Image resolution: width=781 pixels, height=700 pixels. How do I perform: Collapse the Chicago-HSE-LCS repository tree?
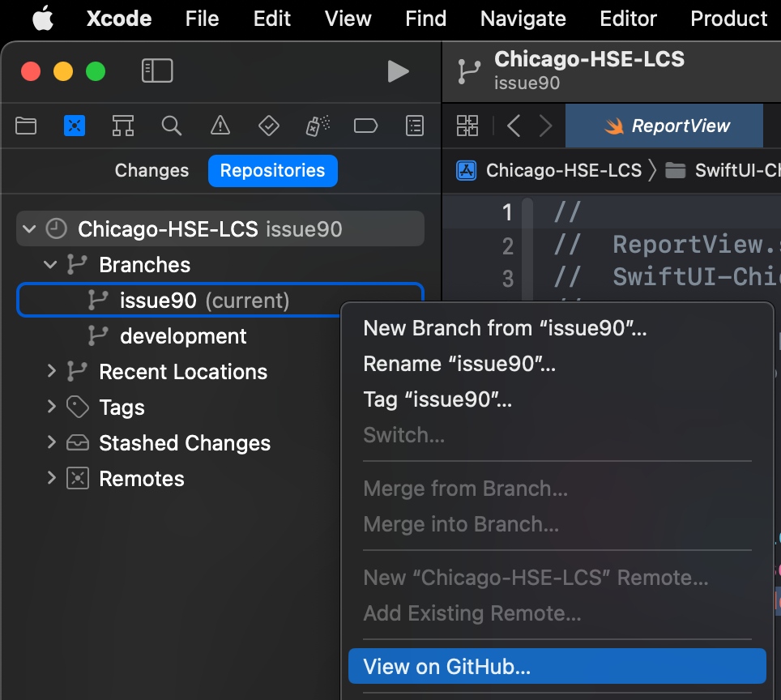30,229
